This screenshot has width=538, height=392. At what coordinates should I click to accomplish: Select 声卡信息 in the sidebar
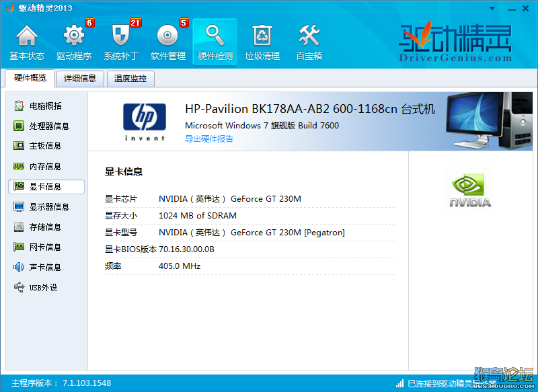pos(46,267)
